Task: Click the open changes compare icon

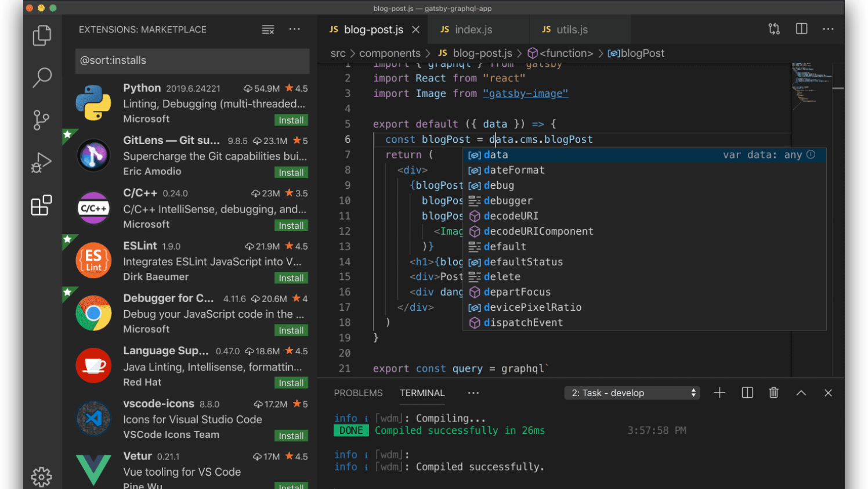Action: pos(774,29)
